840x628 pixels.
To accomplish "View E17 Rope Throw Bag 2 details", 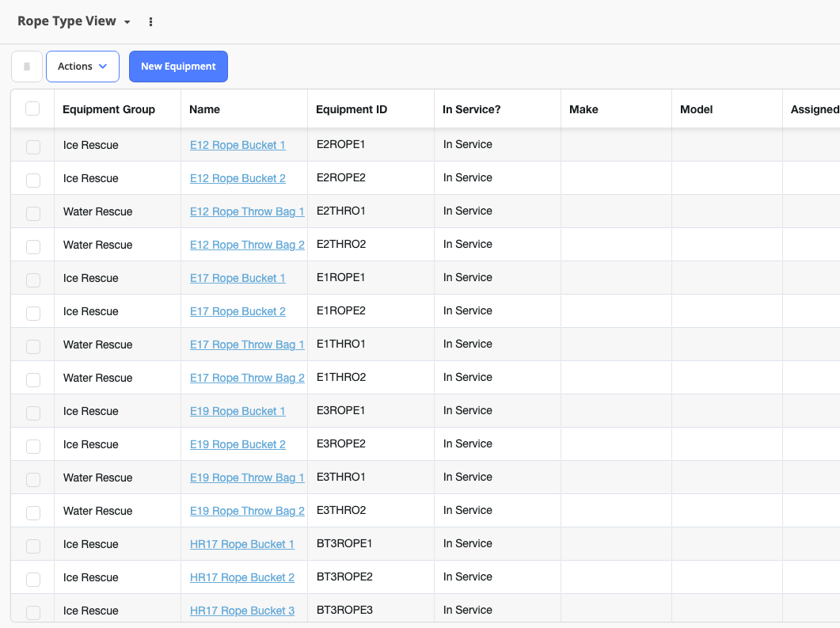I will click(248, 378).
